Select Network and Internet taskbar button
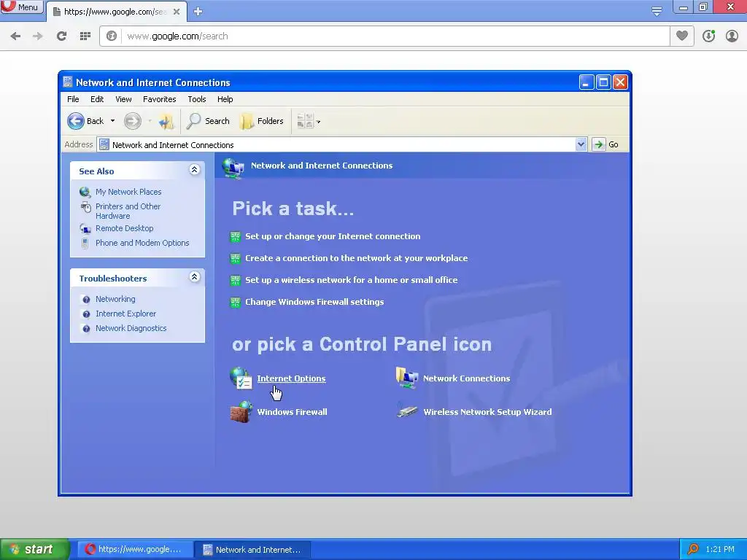 252,550
